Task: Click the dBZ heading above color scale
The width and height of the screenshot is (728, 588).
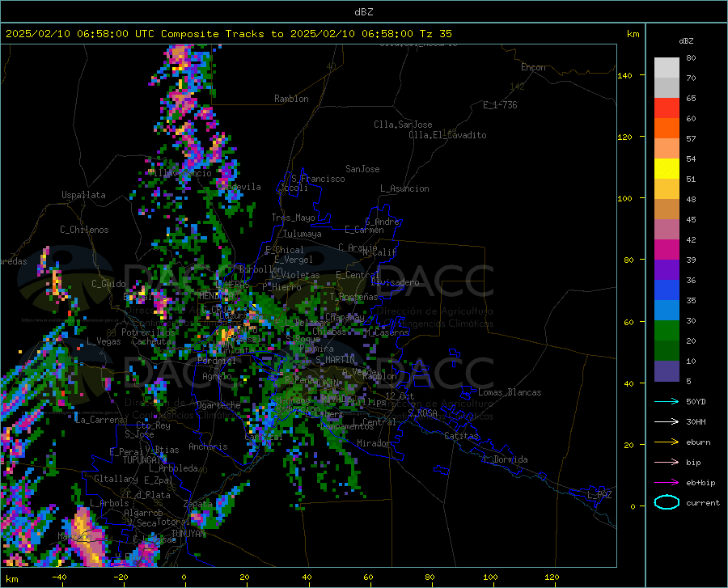Action: coord(686,40)
